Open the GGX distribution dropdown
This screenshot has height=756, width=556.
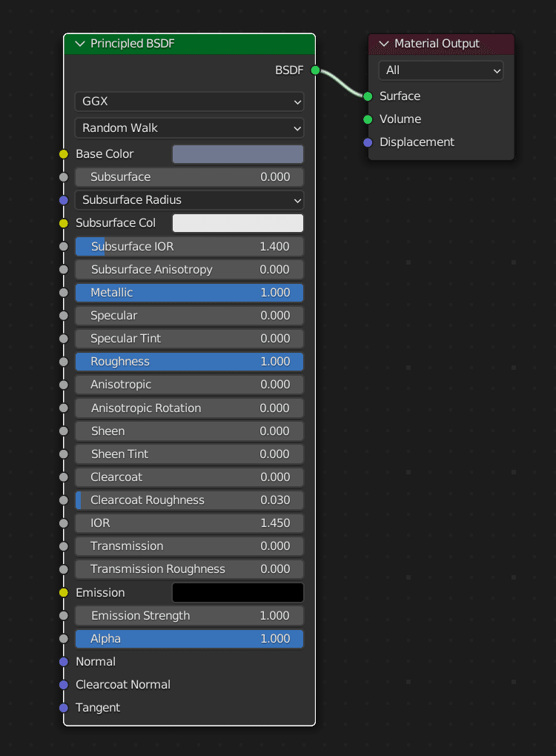pyautogui.click(x=190, y=102)
